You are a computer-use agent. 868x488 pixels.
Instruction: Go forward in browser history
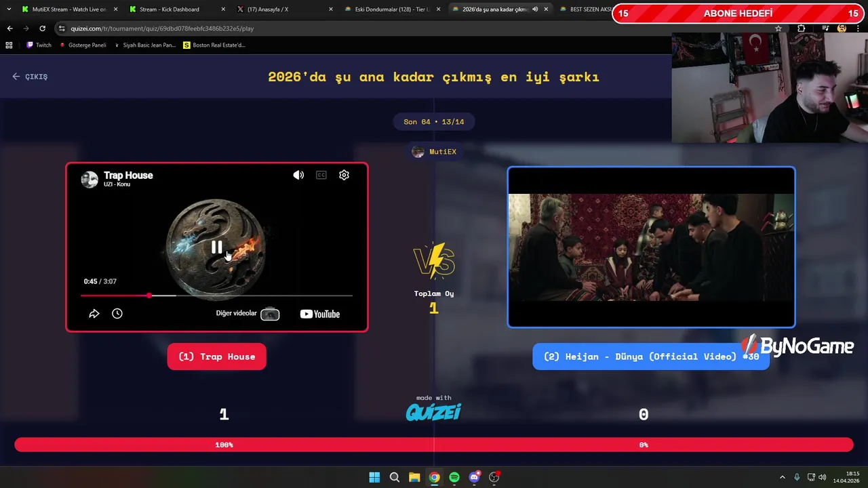26,28
